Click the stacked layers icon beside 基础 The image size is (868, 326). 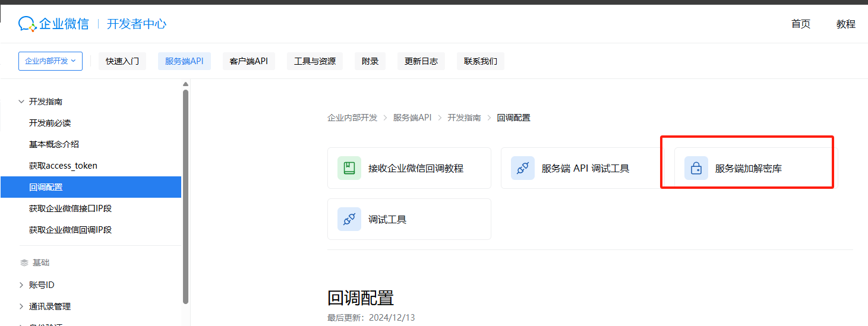tap(24, 262)
